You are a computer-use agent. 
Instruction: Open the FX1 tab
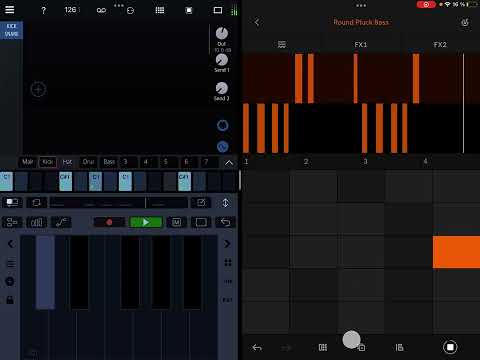(361, 44)
